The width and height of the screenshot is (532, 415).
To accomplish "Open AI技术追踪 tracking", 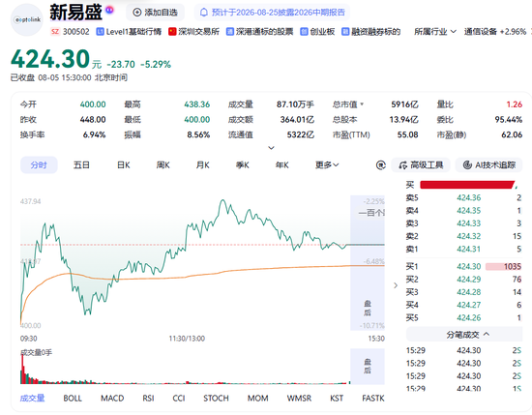I will pyautogui.click(x=488, y=165).
